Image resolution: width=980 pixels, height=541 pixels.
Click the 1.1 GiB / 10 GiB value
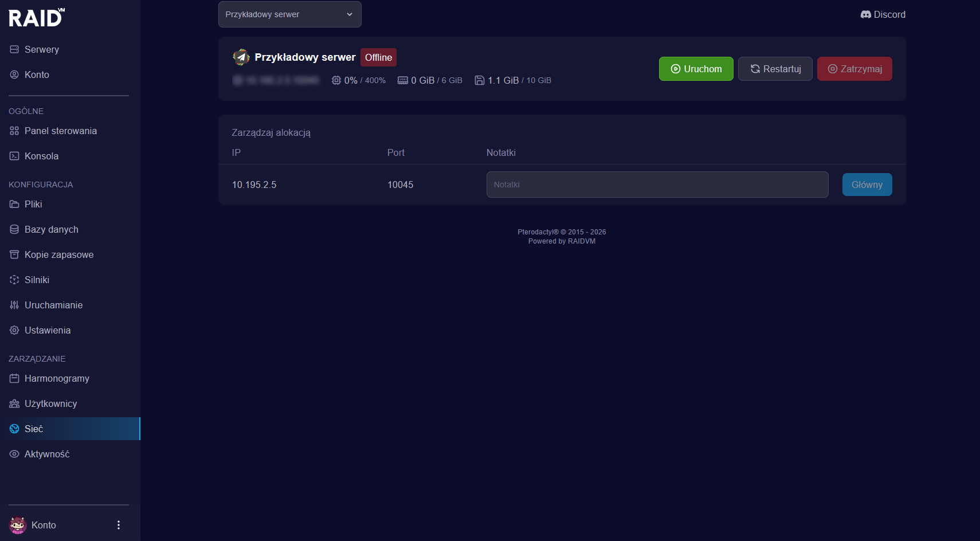click(x=519, y=80)
